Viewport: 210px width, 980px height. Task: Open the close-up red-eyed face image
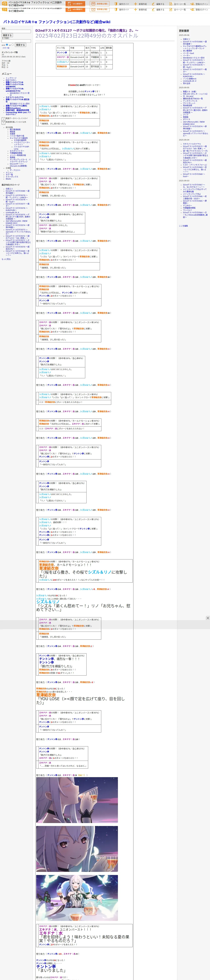click(x=77, y=849)
